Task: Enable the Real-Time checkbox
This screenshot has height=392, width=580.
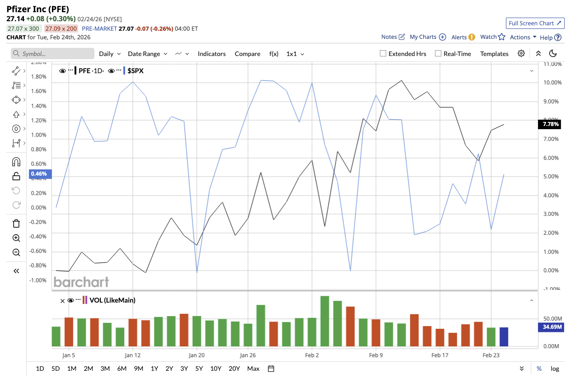Action: [438, 53]
